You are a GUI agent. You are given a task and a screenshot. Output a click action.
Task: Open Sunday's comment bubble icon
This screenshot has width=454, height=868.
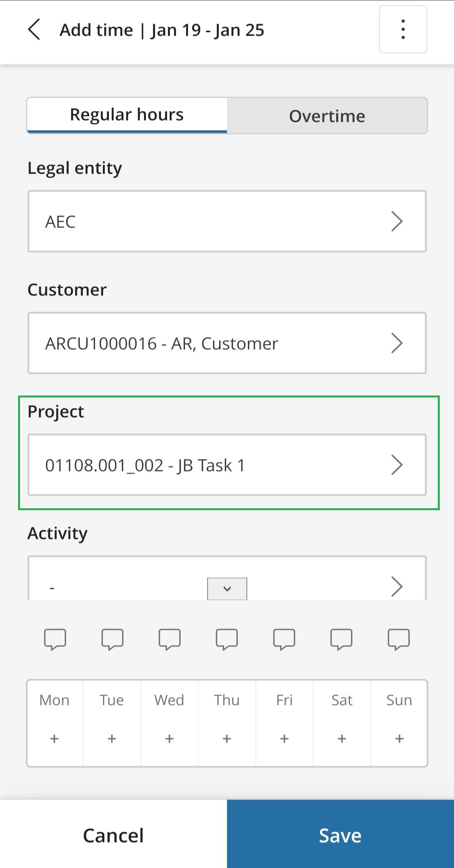click(399, 639)
